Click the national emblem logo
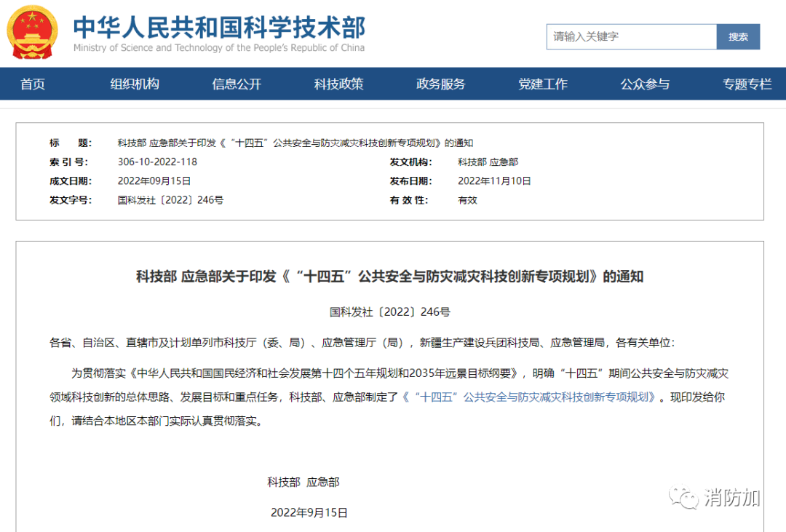 tap(33, 32)
